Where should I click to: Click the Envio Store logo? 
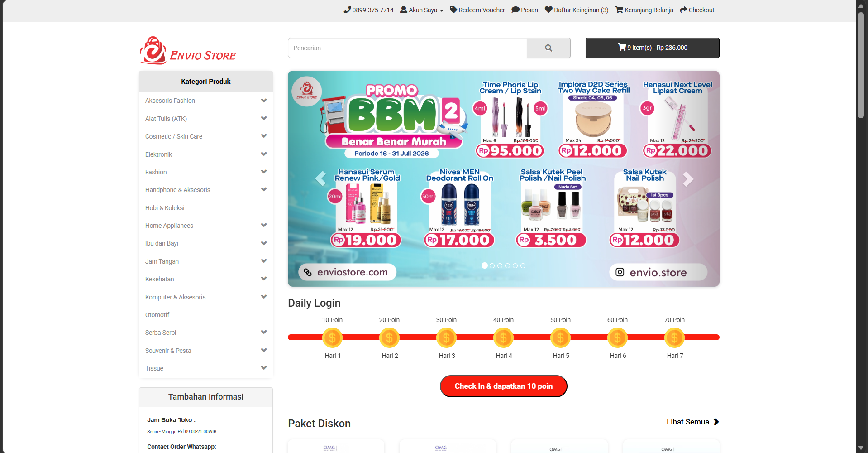click(x=188, y=50)
